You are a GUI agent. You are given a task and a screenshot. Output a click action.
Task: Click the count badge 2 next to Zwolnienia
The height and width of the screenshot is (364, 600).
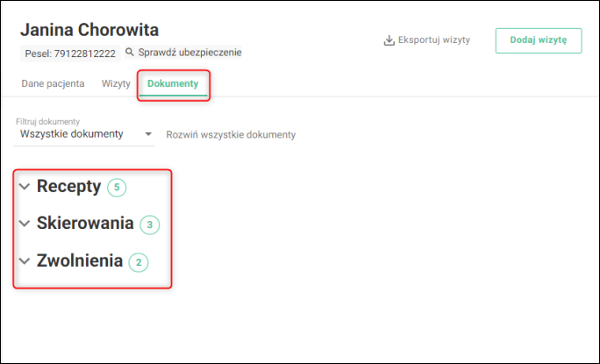139,262
